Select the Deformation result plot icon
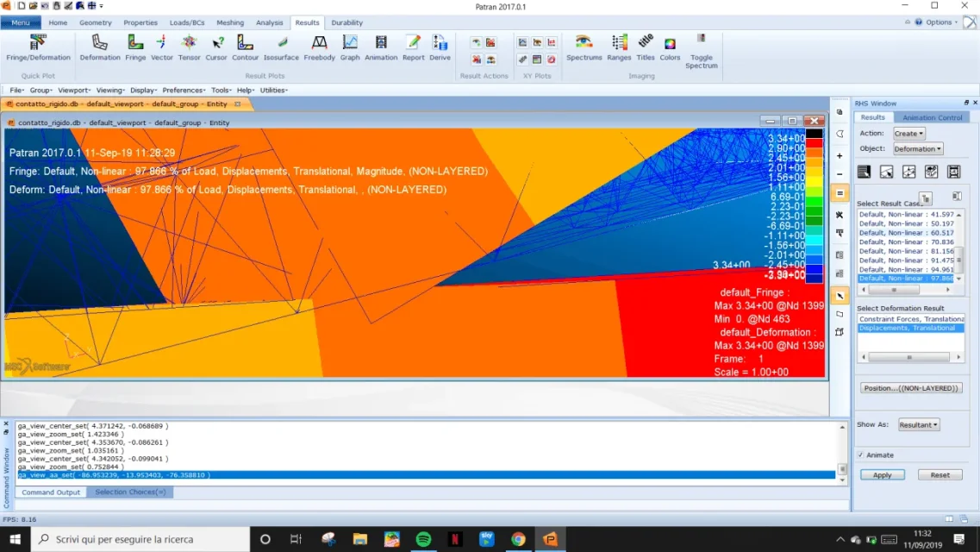Viewport: 980px width, 552px height. click(99, 48)
